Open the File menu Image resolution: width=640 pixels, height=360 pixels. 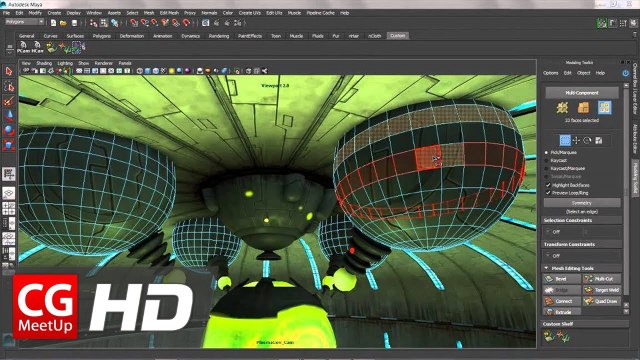coord(7,13)
